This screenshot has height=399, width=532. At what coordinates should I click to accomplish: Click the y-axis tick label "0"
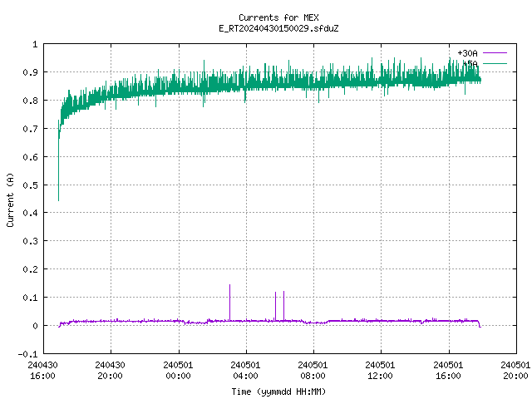[35, 326]
